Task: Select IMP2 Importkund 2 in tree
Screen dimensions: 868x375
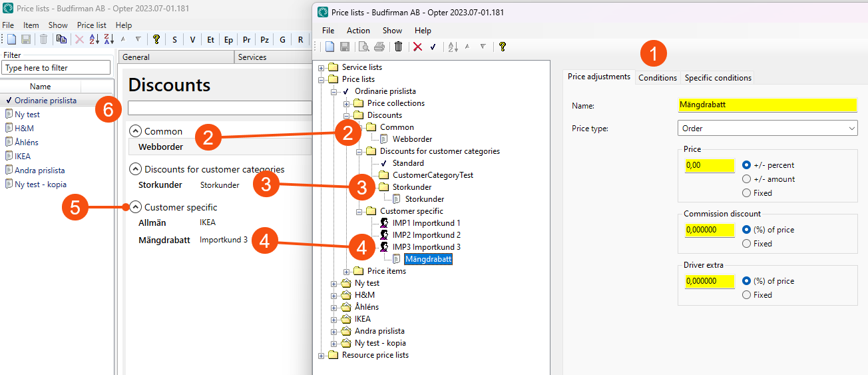Action: pyautogui.click(x=426, y=235)
